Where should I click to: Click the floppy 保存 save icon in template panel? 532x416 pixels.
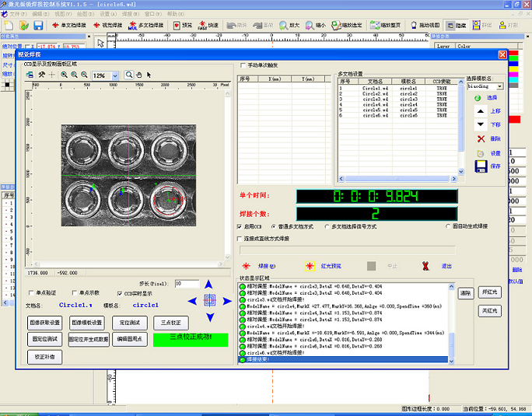pyautogui.click(x=481, y=166)
